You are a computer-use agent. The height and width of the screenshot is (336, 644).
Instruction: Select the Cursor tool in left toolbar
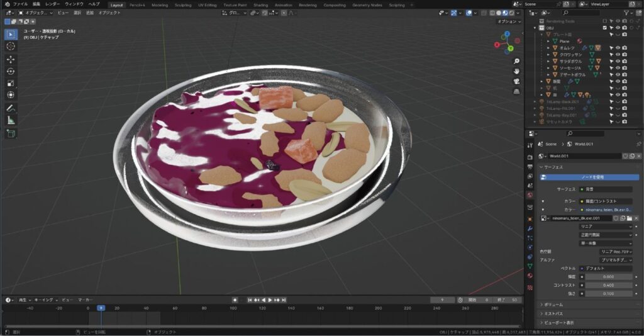[x=11, y=46]
